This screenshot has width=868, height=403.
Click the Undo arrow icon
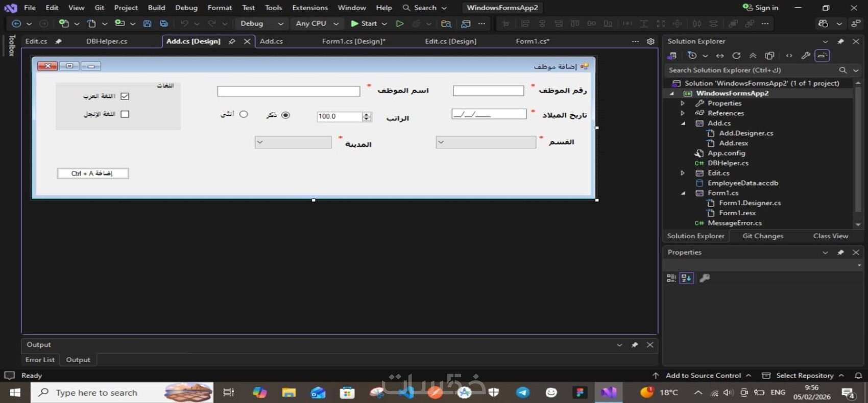click(184, 23)
